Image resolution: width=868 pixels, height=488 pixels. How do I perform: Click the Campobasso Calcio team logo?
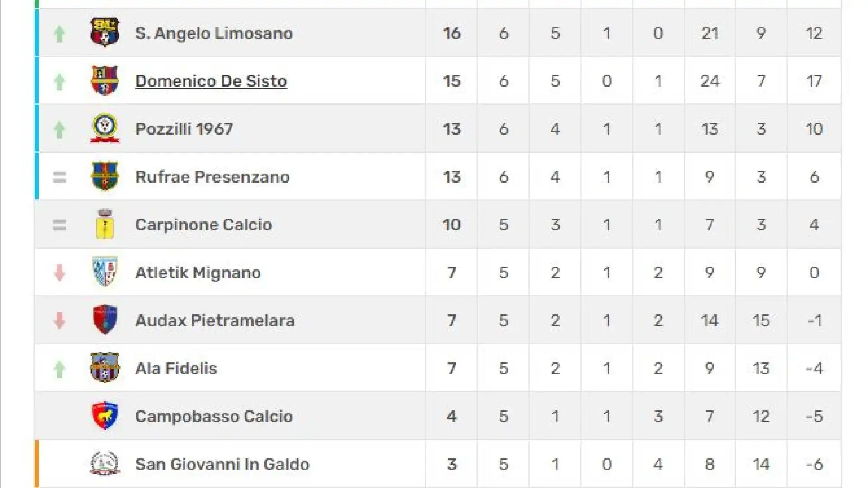point(104,416)
